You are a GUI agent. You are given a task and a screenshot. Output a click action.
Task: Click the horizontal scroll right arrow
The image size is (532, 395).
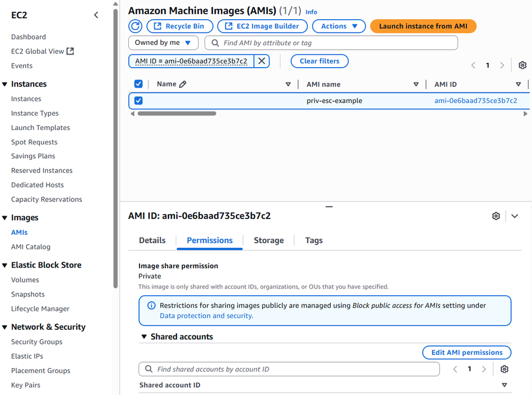(x=525, y=114)
